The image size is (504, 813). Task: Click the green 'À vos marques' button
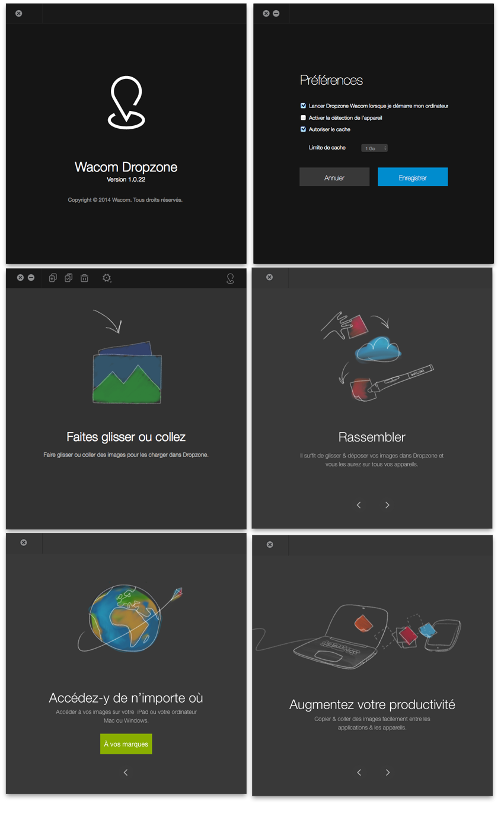[x=126, y=744]
